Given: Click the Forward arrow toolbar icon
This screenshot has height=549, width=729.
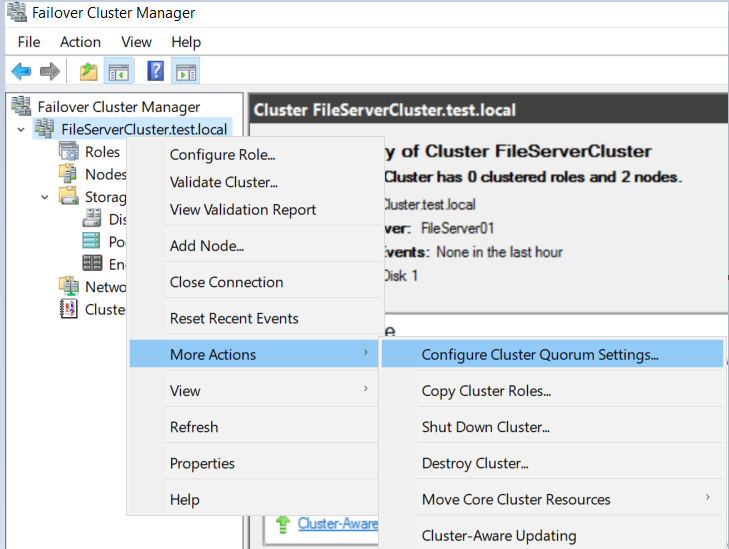Looking at the screenshot, I should pos(50,71).
